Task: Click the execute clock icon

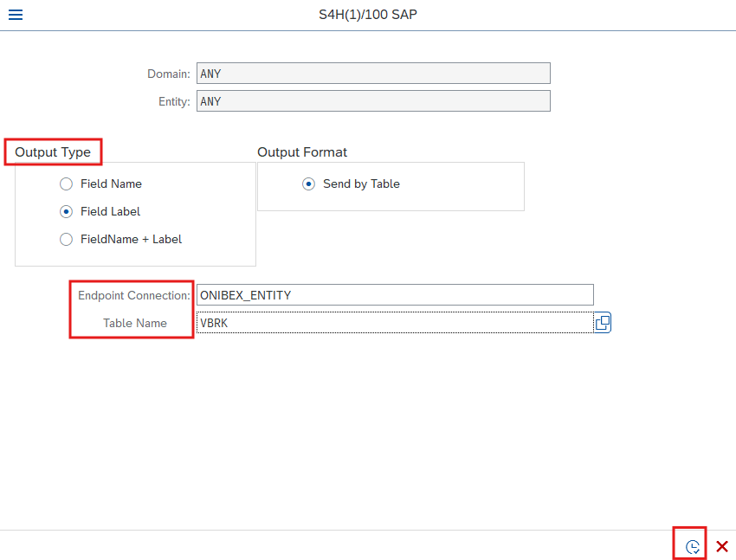Action: [x=693, y=546]
